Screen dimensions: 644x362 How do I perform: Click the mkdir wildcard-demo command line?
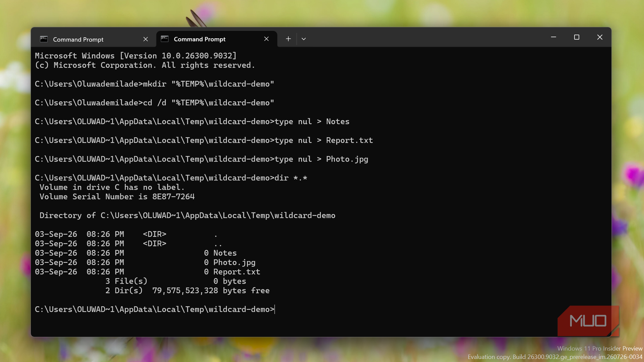point(155,84)
